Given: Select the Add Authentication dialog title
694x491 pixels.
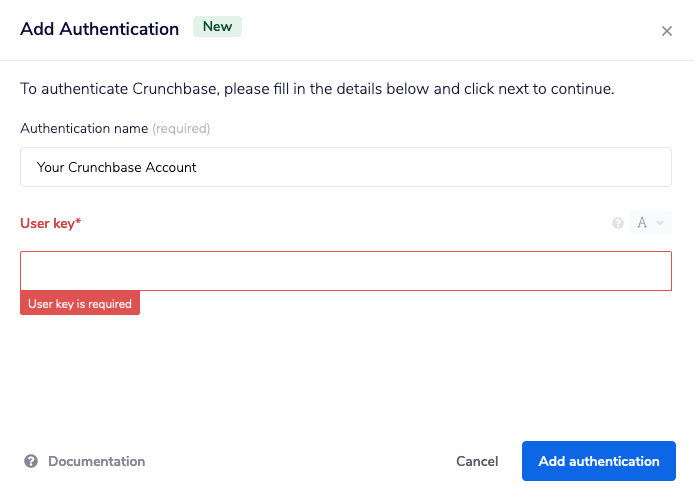Looking at the screenshot, I should click(100, 28).
